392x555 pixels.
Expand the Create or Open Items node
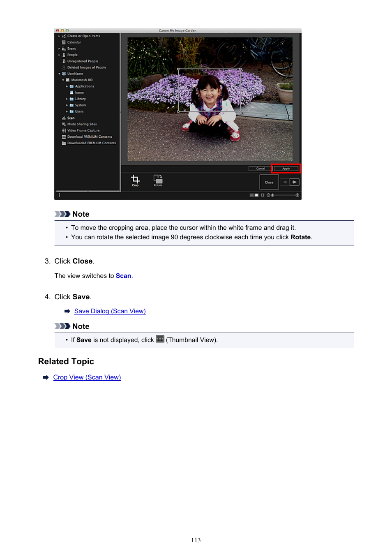coord(59,36)
